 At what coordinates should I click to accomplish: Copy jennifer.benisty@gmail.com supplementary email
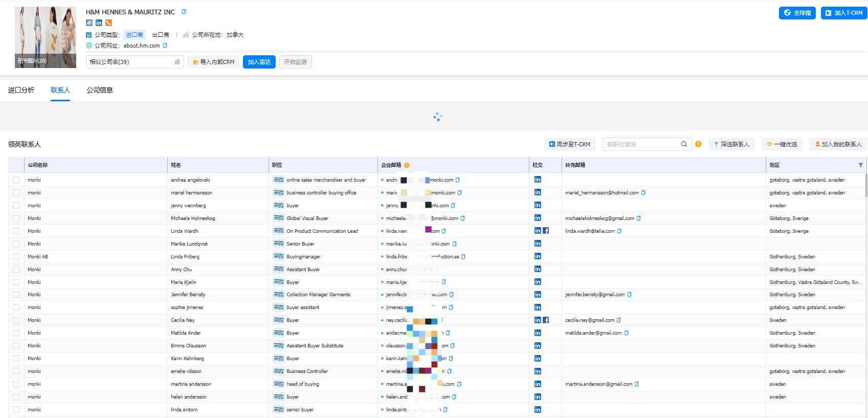tap(629, 295)
